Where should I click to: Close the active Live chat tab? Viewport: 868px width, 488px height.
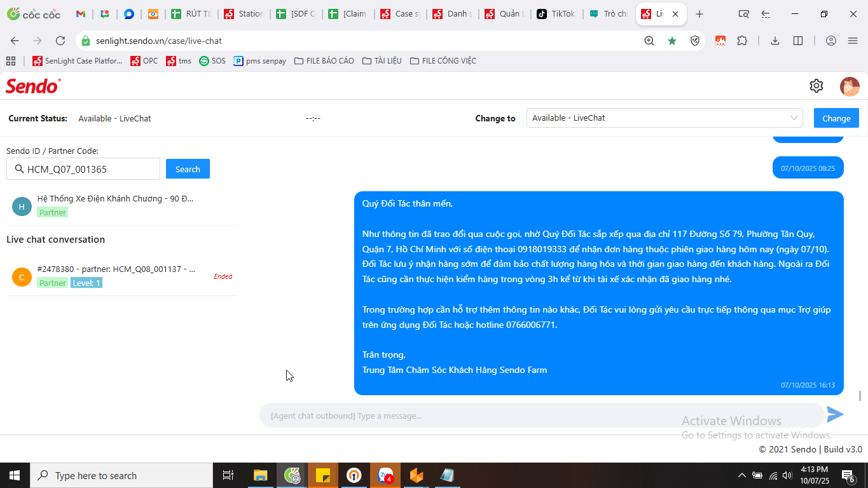point(675,14)
